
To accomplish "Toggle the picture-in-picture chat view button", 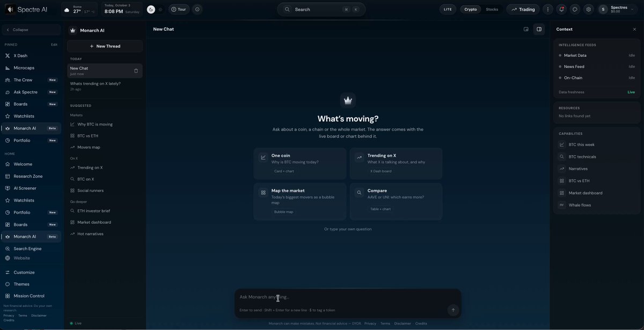I will coord(526,29).
